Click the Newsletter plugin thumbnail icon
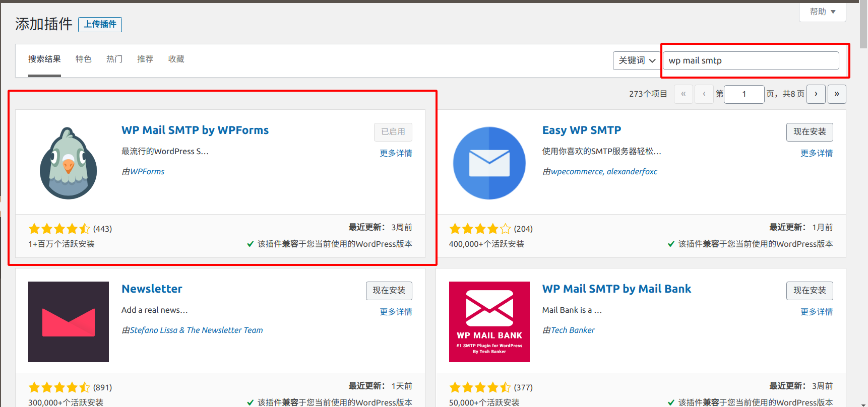 [69, 321]
